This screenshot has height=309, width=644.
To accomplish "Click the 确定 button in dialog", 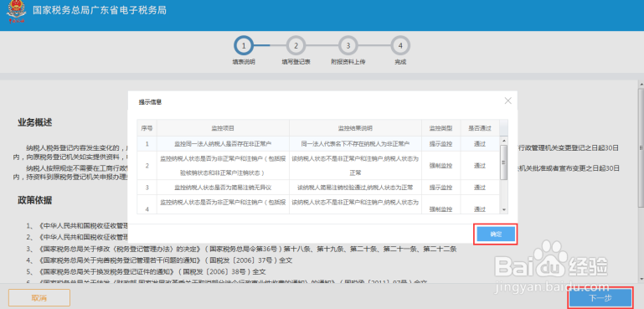I will click(496, 234).
